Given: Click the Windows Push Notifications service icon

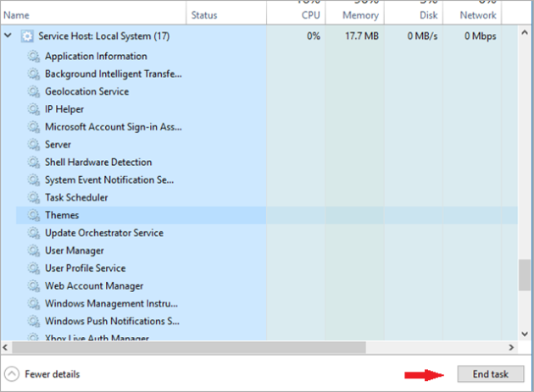Looking at the screenshot, I should point(33,321).
